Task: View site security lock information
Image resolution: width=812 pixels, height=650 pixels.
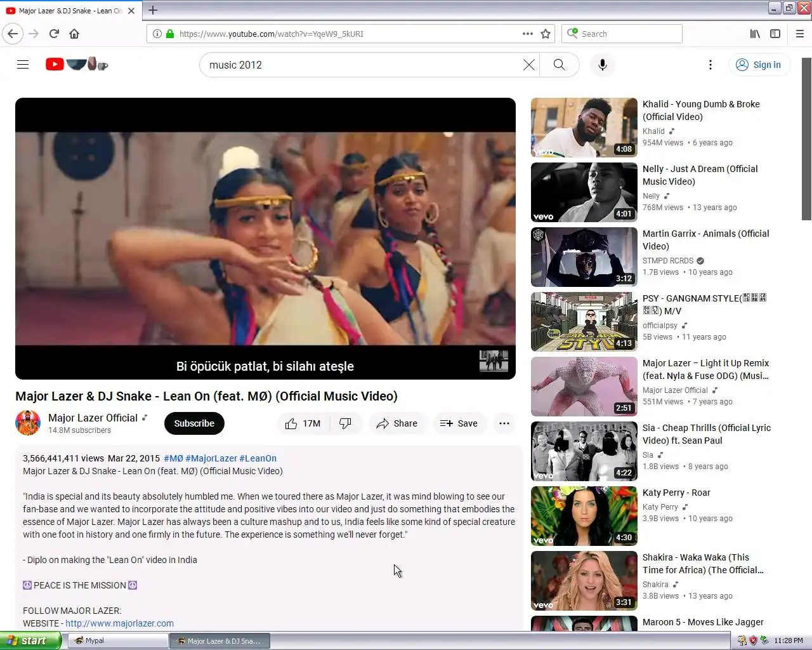Action: tap(170, 34)
